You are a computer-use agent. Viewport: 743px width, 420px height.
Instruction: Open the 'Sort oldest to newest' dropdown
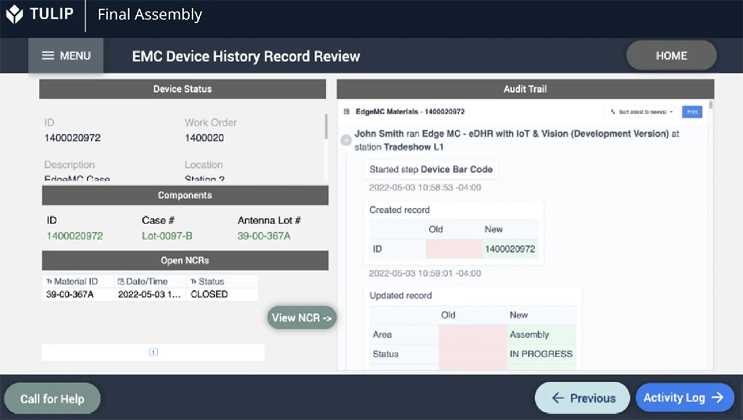(x=643, y=111)
